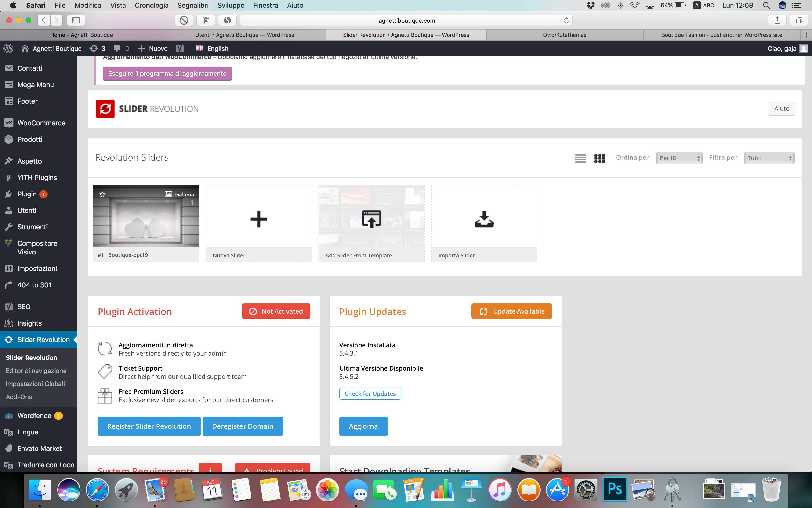
Task: Click the Wi-Fi status icon
Action: [x=635, y=5]
